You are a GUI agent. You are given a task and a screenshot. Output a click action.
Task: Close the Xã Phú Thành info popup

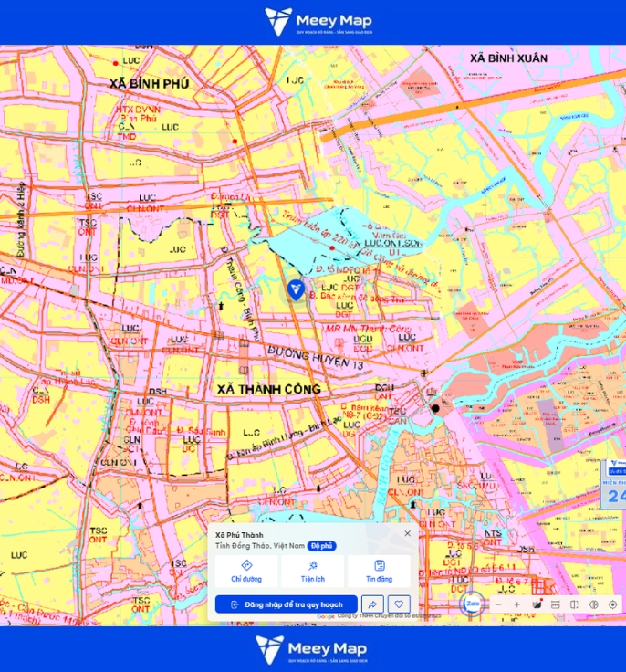(408, 533)
